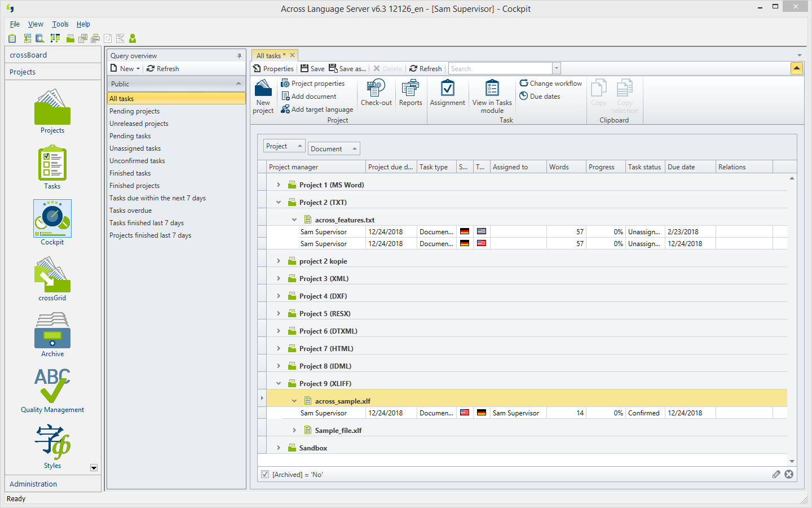Image resolution: width=812 pixels, height=508 pixels.
Task: Open the Tools menu
Action: point(60,24)
